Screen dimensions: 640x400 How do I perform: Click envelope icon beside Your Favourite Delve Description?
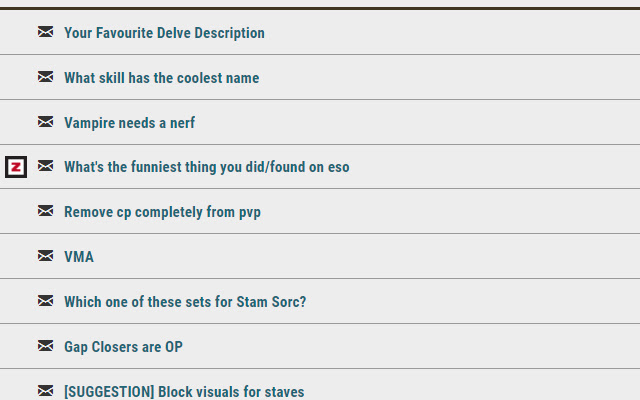tap(45, 32)
